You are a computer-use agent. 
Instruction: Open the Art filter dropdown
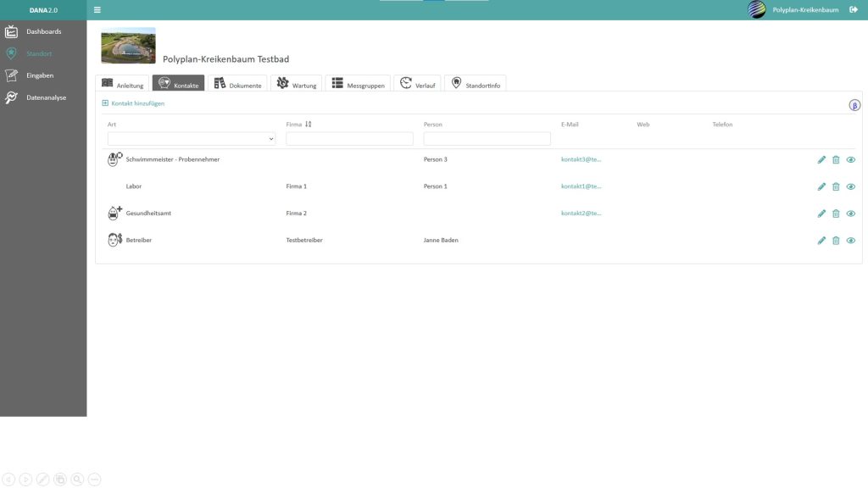point(192,138)
